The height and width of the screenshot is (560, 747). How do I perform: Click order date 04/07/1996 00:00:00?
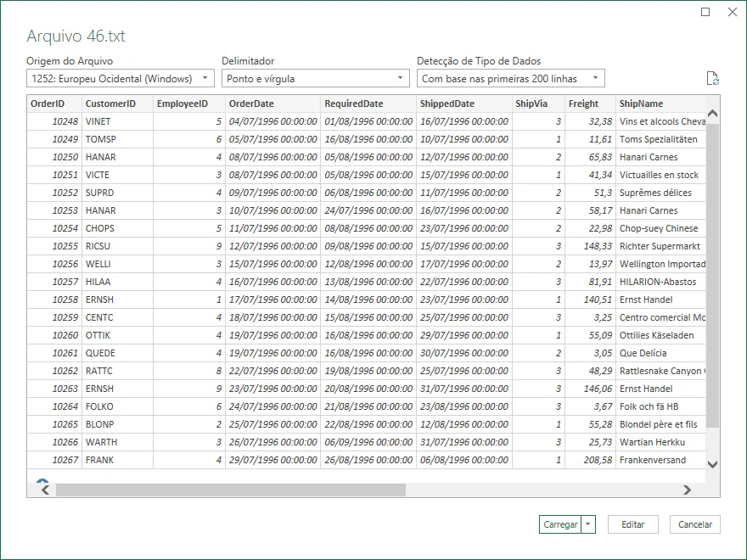tap(273, 121)
